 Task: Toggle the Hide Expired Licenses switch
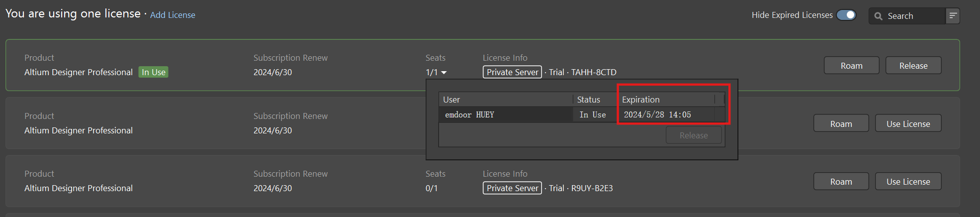[x=846, y=15]
